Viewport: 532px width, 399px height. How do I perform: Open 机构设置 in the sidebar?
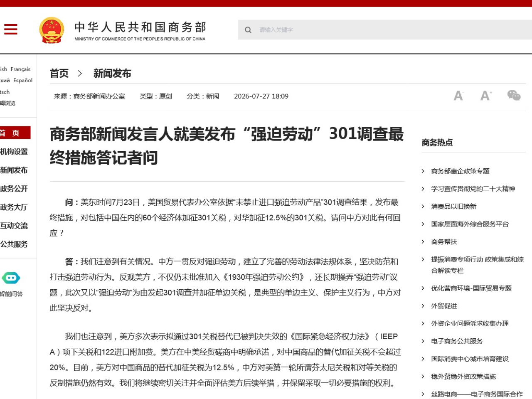(14, 152)
